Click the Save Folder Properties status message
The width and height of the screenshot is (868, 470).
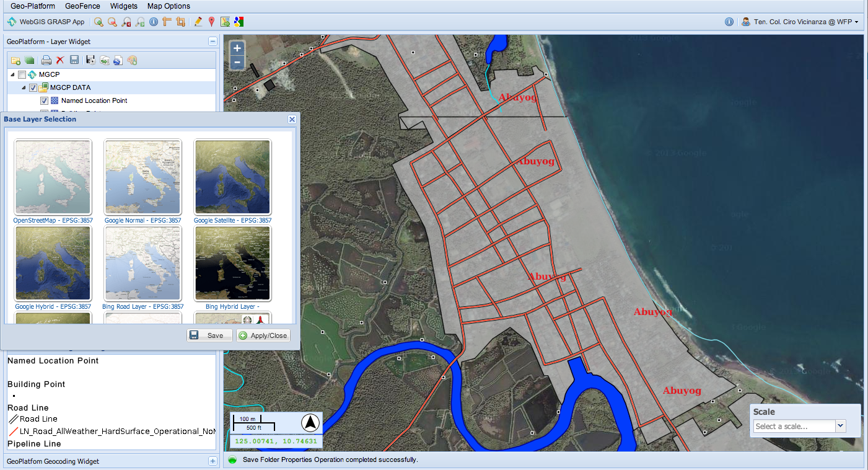330,460
